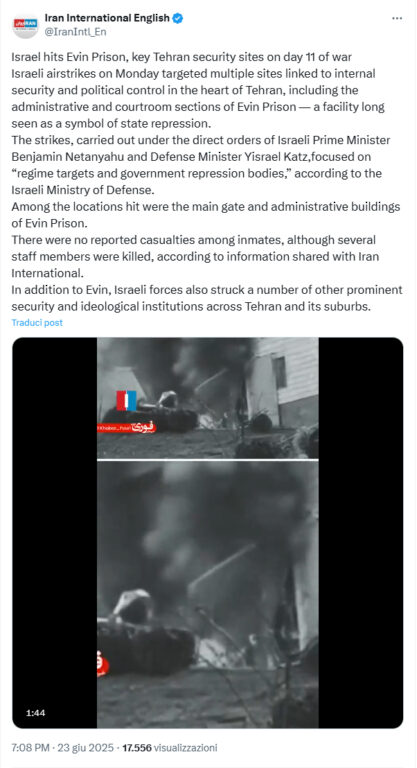Open the Iran International English profile name

(107, 19)
